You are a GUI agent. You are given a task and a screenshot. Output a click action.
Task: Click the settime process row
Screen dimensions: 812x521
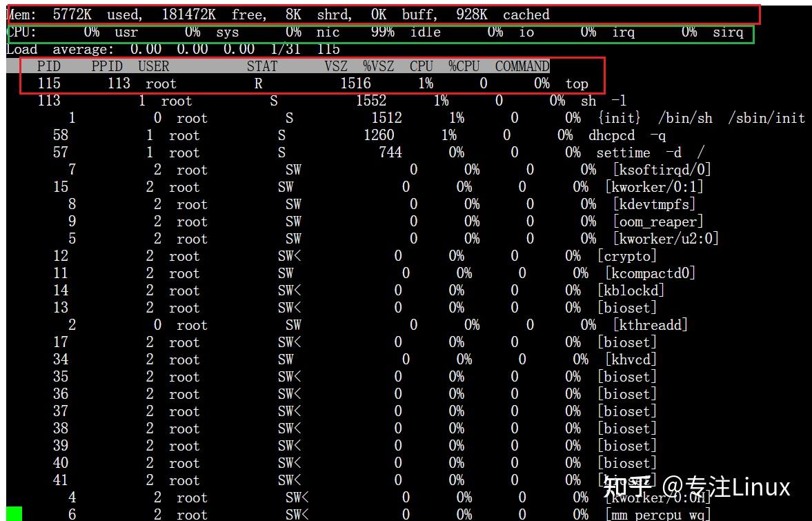tap(304, 153)
